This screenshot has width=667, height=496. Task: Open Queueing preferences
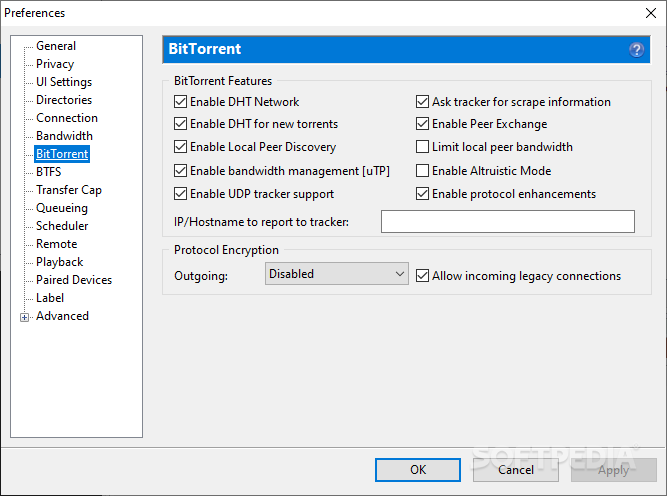(62, 208)
